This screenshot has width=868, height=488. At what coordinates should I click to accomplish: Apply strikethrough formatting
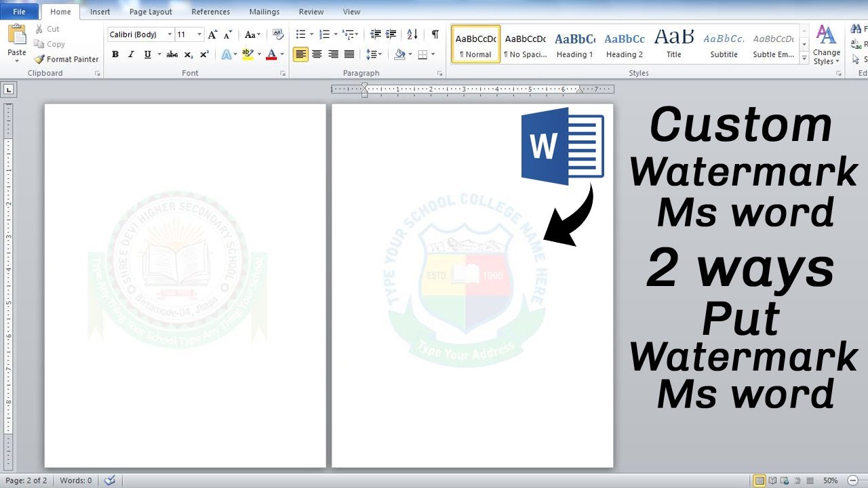(172, 54)
